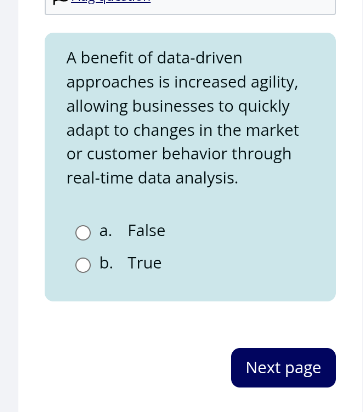
Task: Click the partially visible Flag question link
Action: pos(111,1)
